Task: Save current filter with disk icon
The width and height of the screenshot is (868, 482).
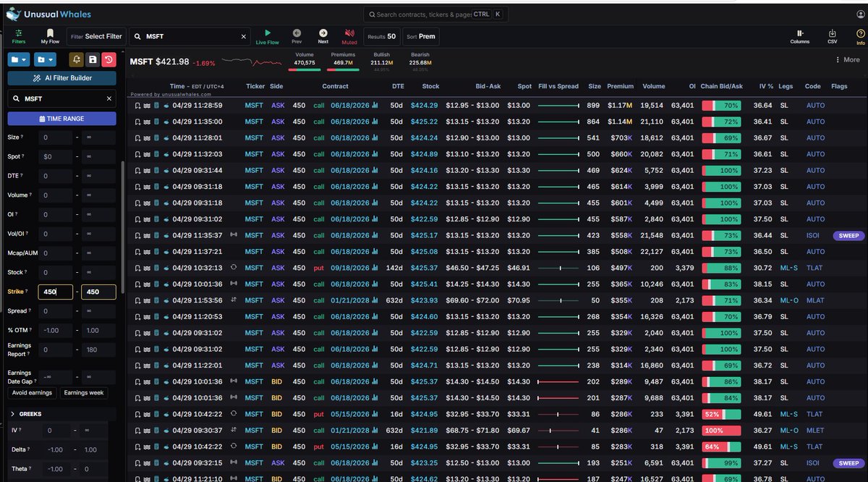Action: tap(93, 59)
